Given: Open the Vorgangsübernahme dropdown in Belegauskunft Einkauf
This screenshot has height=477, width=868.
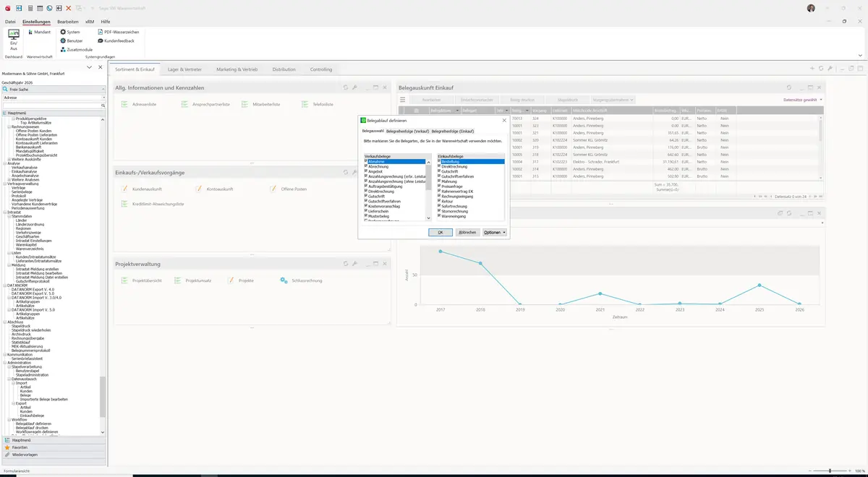Looking at the screenshot, I should click(x=613, y=100).
